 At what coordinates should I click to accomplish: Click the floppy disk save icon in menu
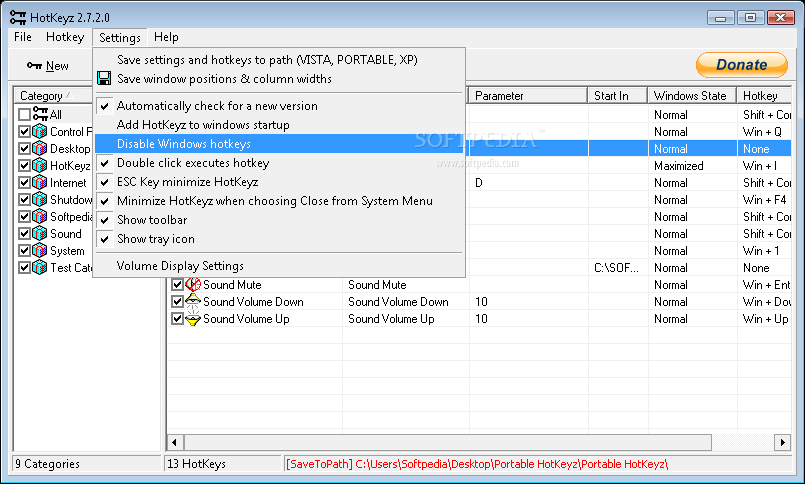[104, 79]
